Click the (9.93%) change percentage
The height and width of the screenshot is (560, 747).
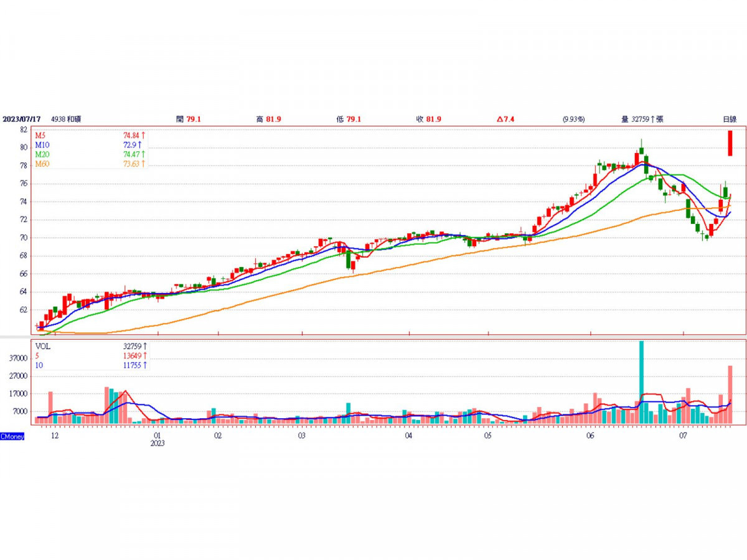[x=573, y=119]
